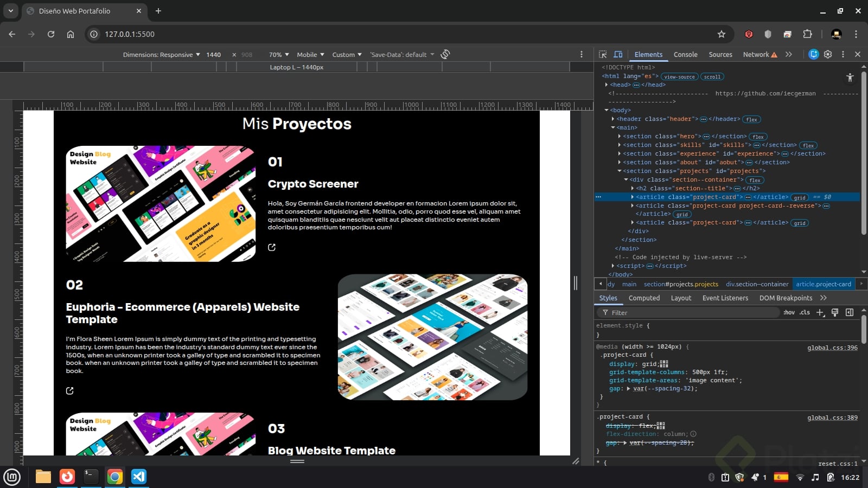
Task: Toggle the device toolbar icon
Action: 618,54
